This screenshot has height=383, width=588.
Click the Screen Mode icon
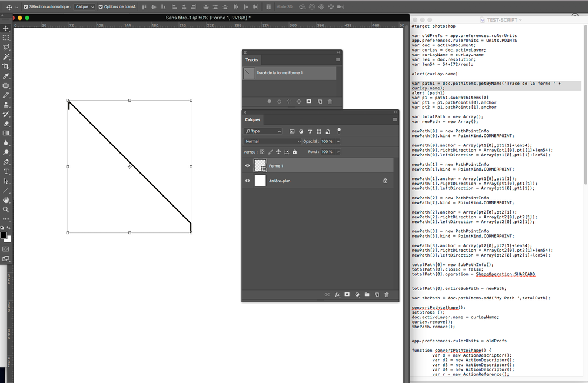pos(6,259)
